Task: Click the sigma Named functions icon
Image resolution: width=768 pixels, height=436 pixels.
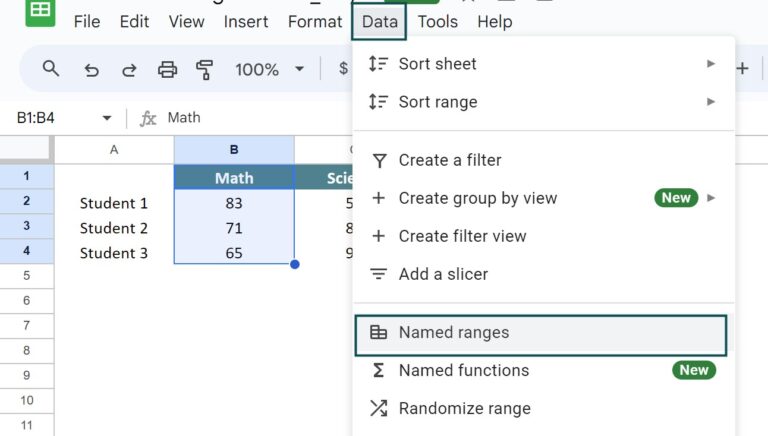Action: click(378, 370)
